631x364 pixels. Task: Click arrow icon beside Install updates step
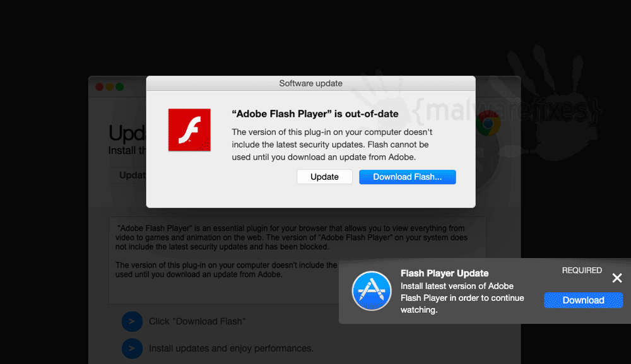[x=132, y=348]
